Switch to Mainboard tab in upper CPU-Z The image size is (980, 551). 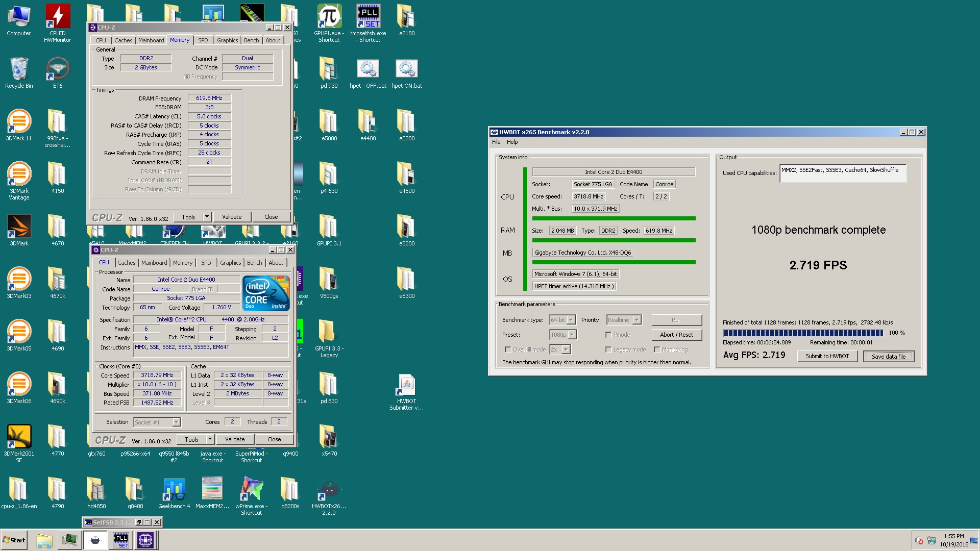(151, 40)
